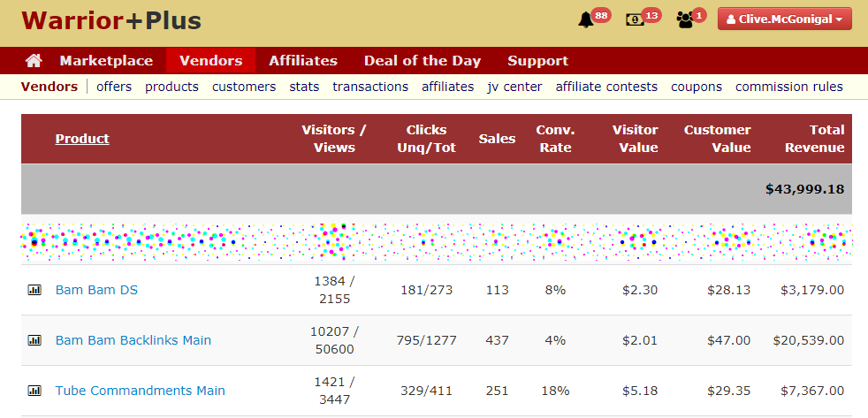This screenshot has width=868, height=418.
Task: Click the 795/1277 clicks cell
Action: 426,340
